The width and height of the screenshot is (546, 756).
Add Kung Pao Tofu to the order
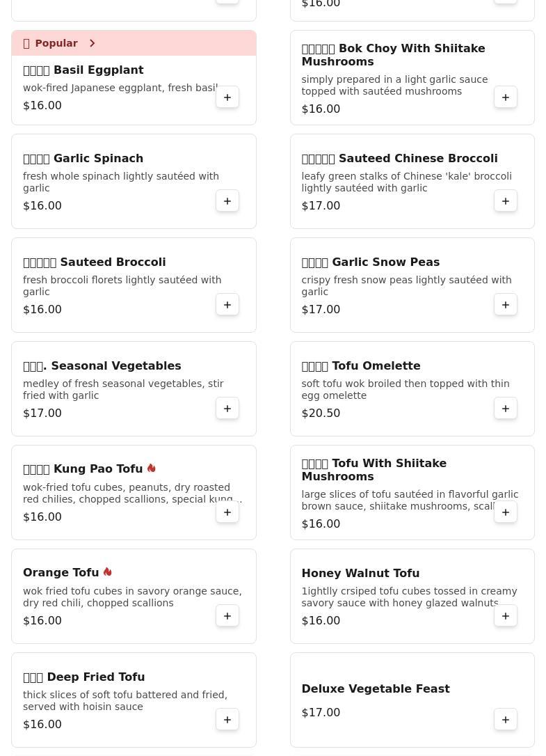227,512
